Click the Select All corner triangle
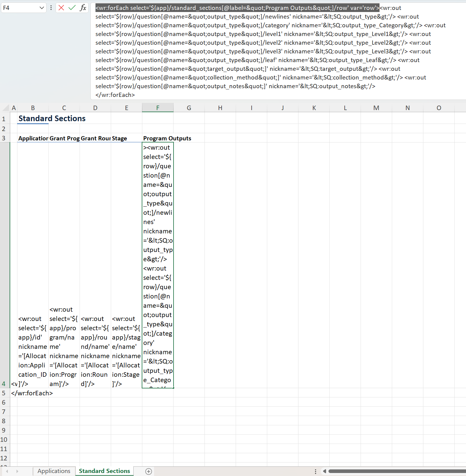This screenshot has width=466, height=476. click(x=5, y=108)
